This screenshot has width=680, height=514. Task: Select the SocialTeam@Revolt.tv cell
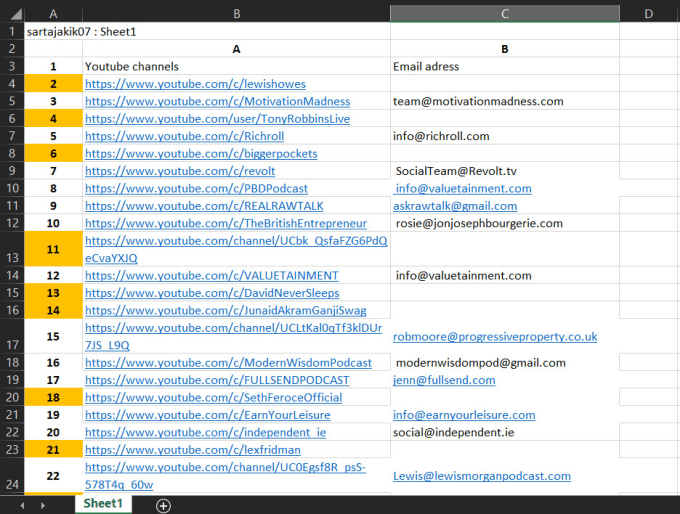(x=505, y=171)
